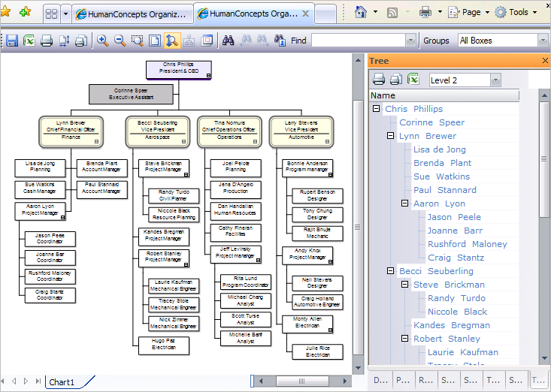Switch to the Chart1 sheet tab
This screenshot has height=392, width=551.
click(x=62, y=382)
